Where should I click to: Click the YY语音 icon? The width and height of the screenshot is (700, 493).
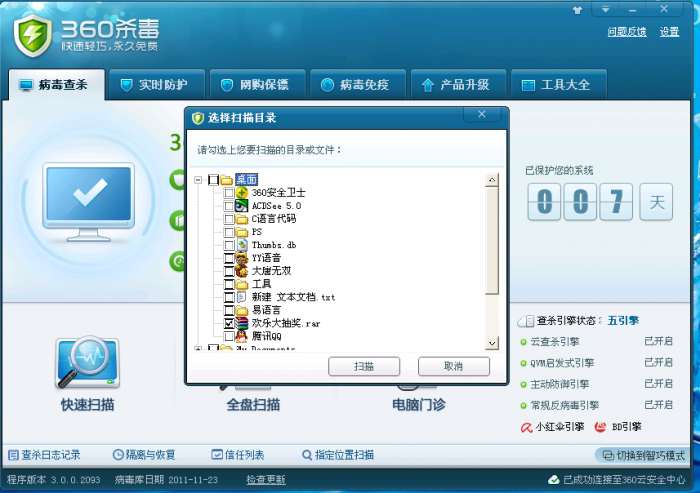tap(242, 258)
